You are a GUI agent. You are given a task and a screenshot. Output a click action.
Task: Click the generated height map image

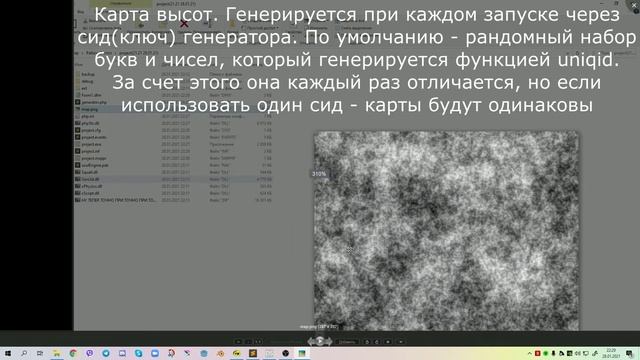(x=446, y=231)
